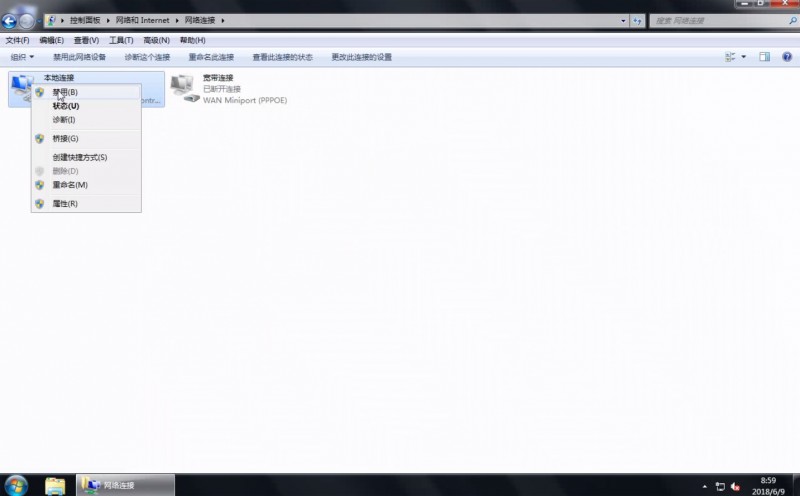800x496 pixels.
Task: Expand the dropdown after 网络连接 breadcrumb
Action: pos(223,20)
